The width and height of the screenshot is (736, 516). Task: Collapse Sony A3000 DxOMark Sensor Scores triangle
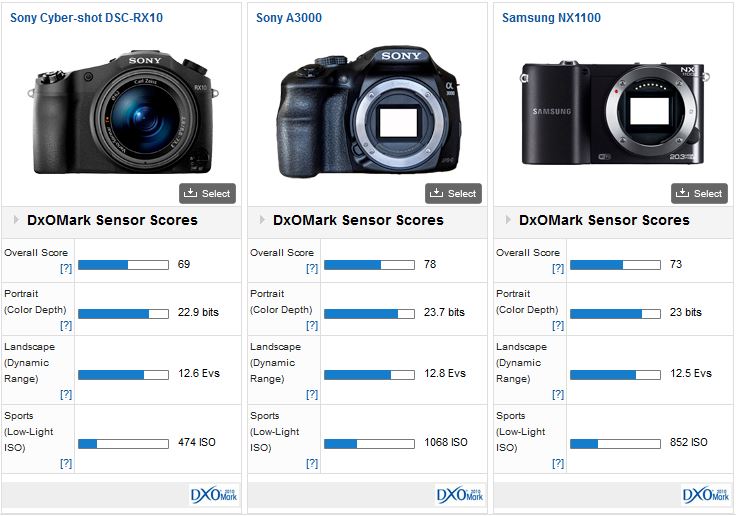[262, 219]
